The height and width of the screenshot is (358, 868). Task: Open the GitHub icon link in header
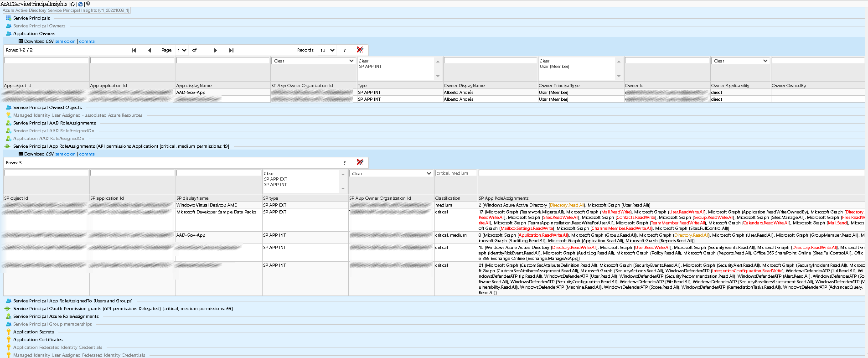point(72,4)
